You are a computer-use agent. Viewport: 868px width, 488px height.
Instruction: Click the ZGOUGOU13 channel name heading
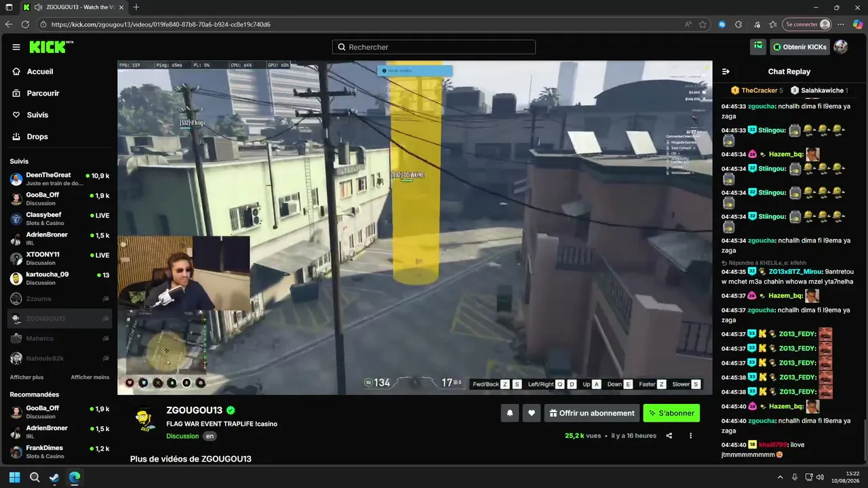point(195,410)
